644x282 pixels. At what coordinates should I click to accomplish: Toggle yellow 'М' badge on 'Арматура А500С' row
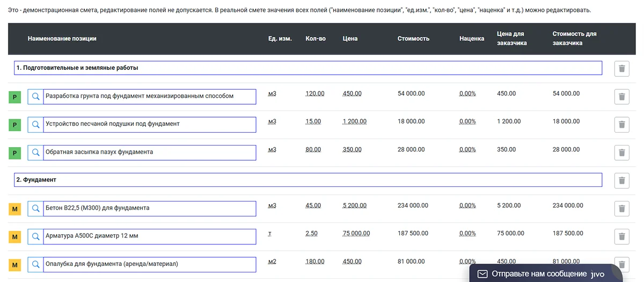click(x=14, y=237)
